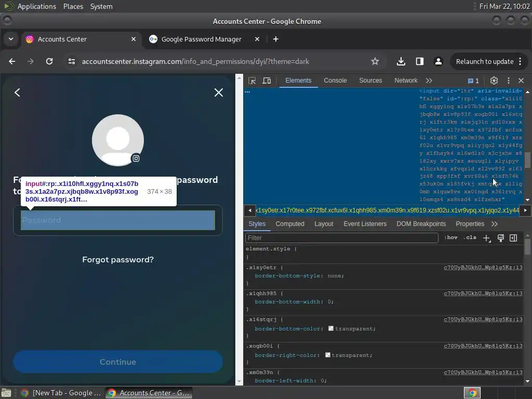
Task: Toggle the device toolbar icon in DevTools
Action: click(x=267, y=81)
